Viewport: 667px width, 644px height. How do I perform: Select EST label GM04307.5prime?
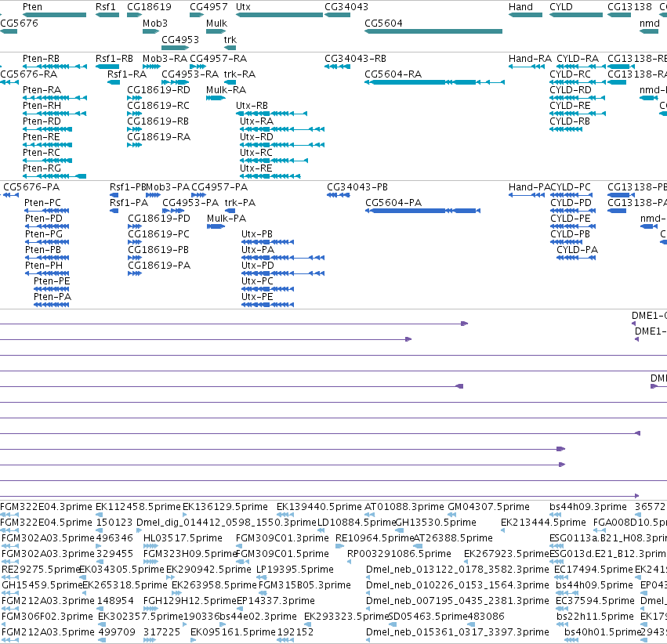tap(488, 507)
